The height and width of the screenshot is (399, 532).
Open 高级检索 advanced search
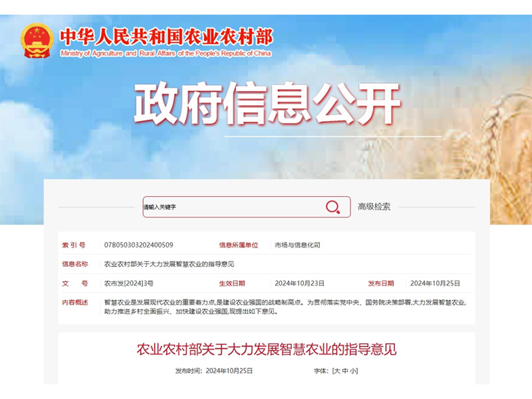(374, 206)
